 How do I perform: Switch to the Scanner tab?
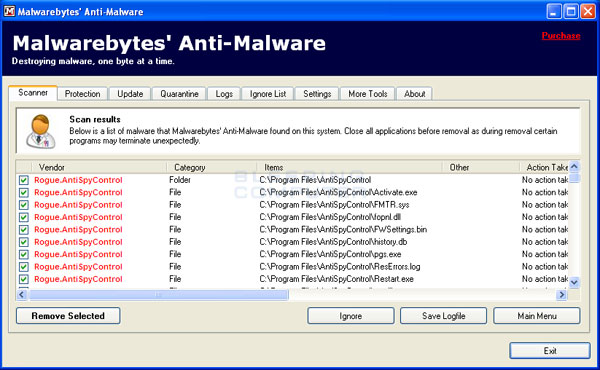tap(33, 93)
